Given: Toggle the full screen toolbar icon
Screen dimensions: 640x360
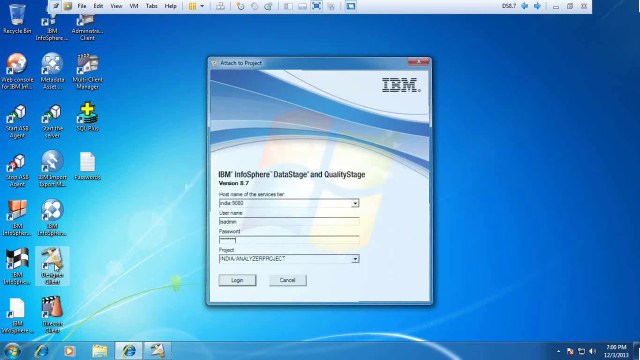Looking at the screenshot, I should [x=317, y=6].
